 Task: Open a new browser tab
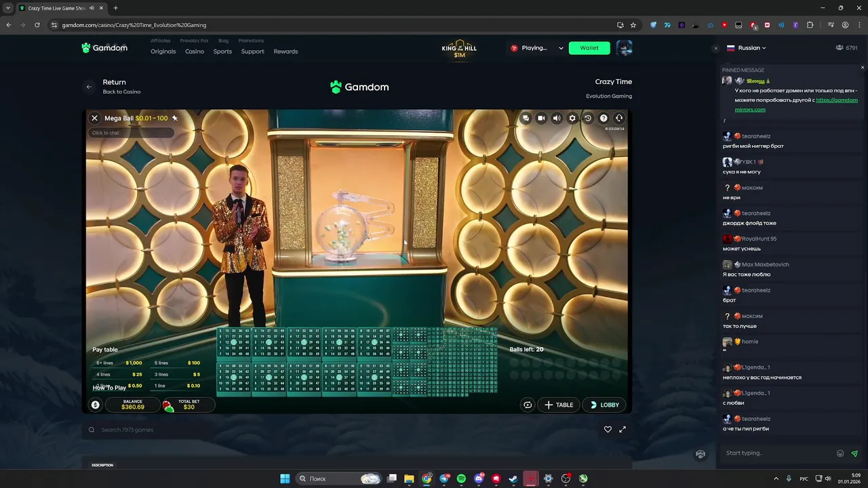tap(115, 8)
